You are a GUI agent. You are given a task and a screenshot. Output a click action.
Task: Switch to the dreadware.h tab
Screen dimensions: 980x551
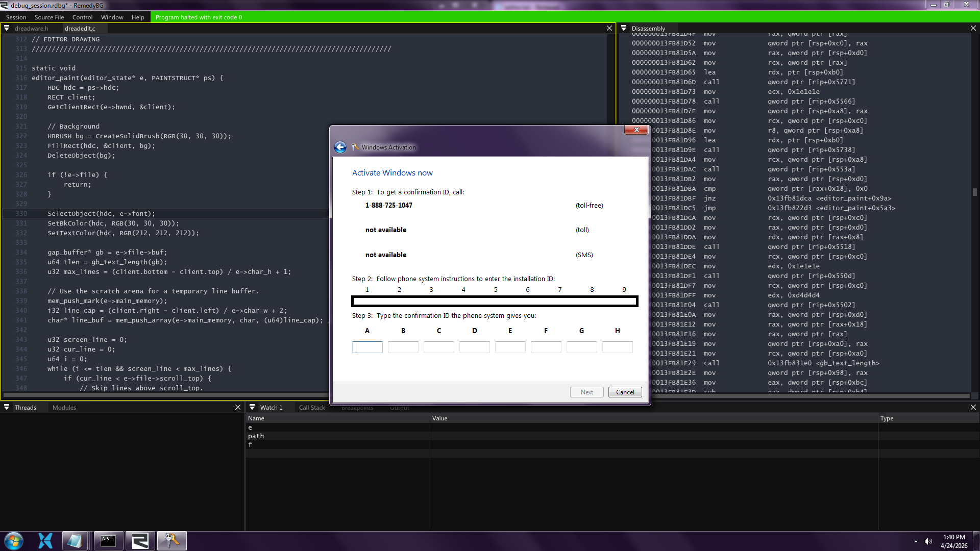pos(31,28)
